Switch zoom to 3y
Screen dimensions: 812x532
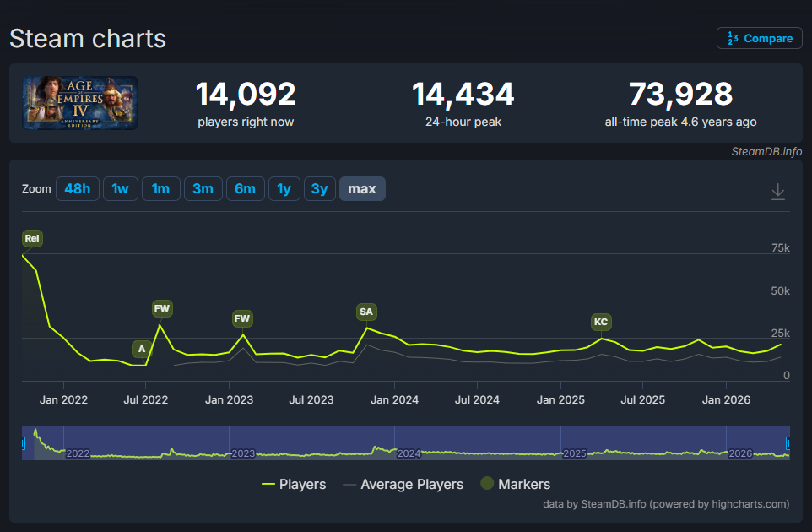(320, 188)
